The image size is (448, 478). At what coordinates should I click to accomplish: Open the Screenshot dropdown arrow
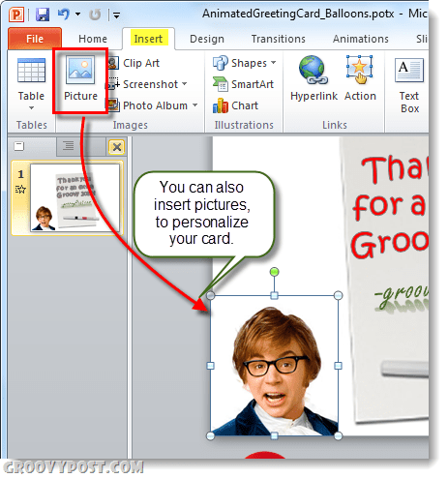(x=184, y=84)
